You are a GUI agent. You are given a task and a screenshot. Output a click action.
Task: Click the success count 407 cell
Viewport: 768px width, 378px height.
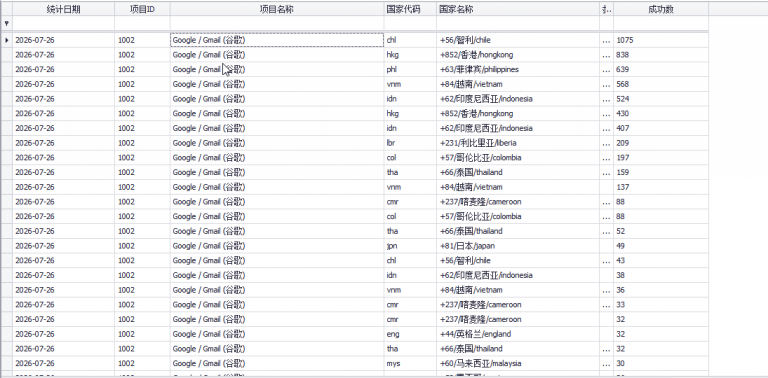pyautogui.click(x=661, y=128)
